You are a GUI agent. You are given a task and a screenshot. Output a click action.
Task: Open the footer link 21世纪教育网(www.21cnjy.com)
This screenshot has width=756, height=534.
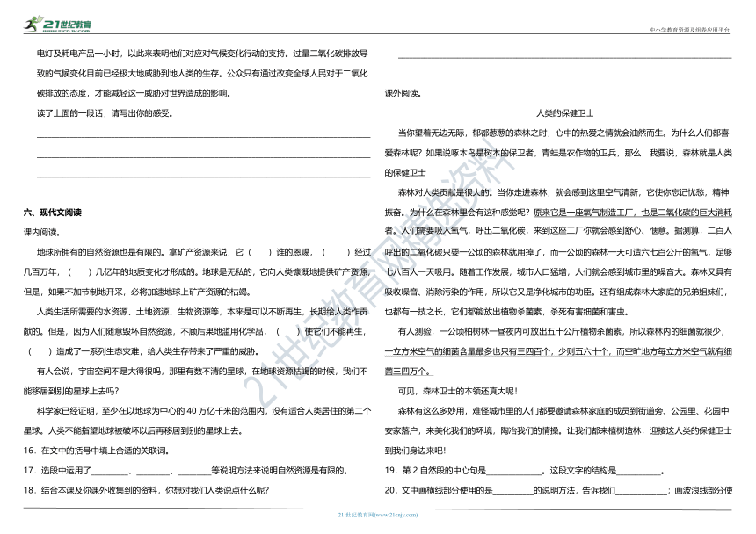378,515
